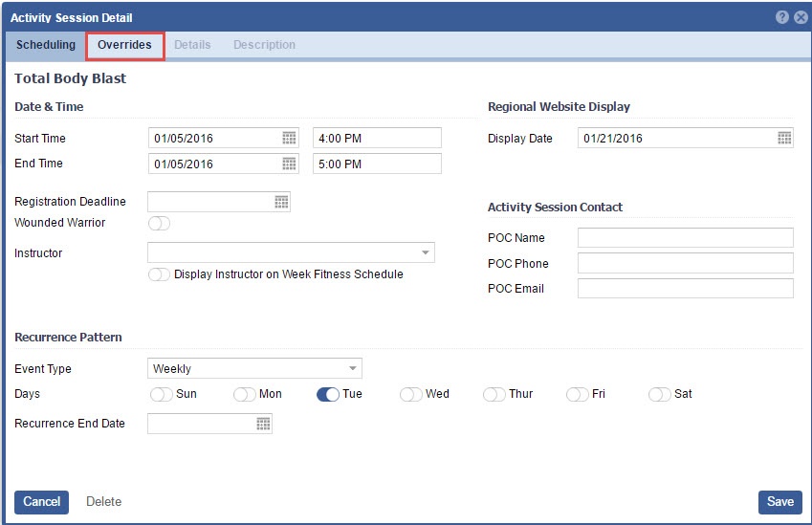
Task: Open the Display Date calendar picker
Action: [x=784, y=139]
